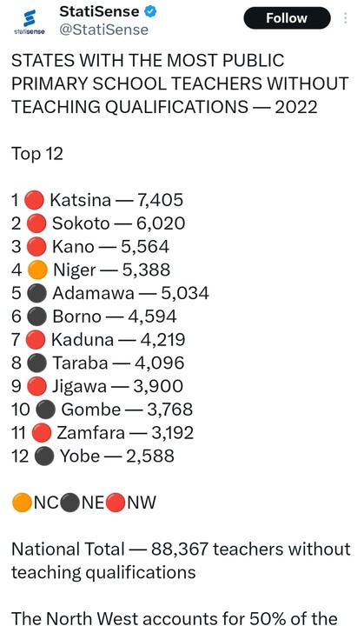Click the red circle beside Sokoto
The width and height of the screenshot is (364, 626).
(36, 223)
